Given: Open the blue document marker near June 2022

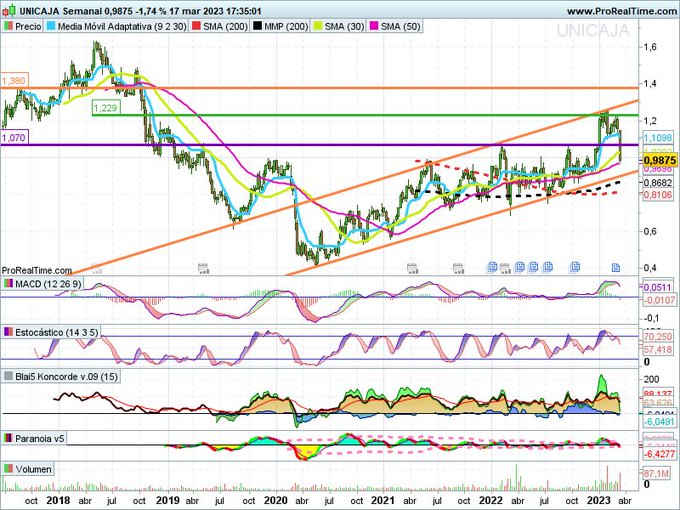Looking at the screenshot, I should point(533,267).
